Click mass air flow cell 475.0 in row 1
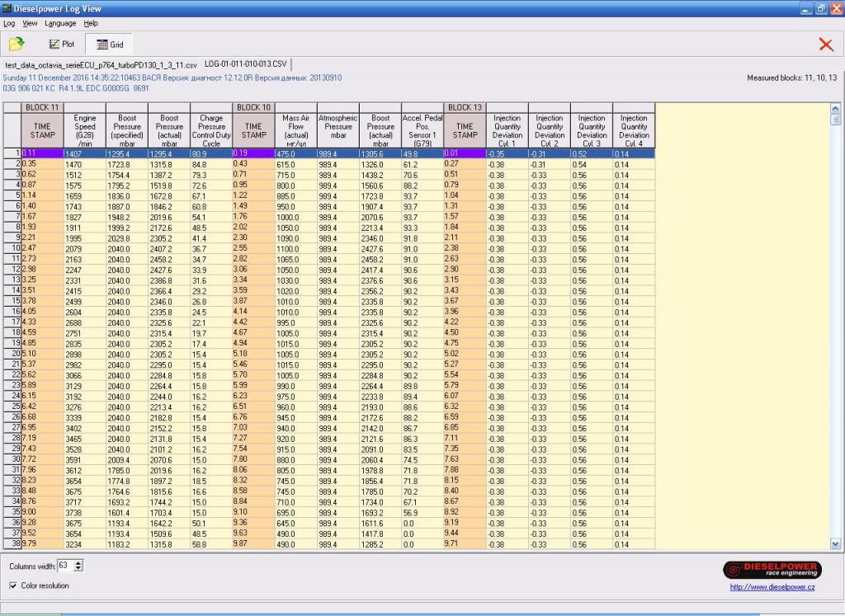This screenshot has height=616, width=845. click(295, 153)
